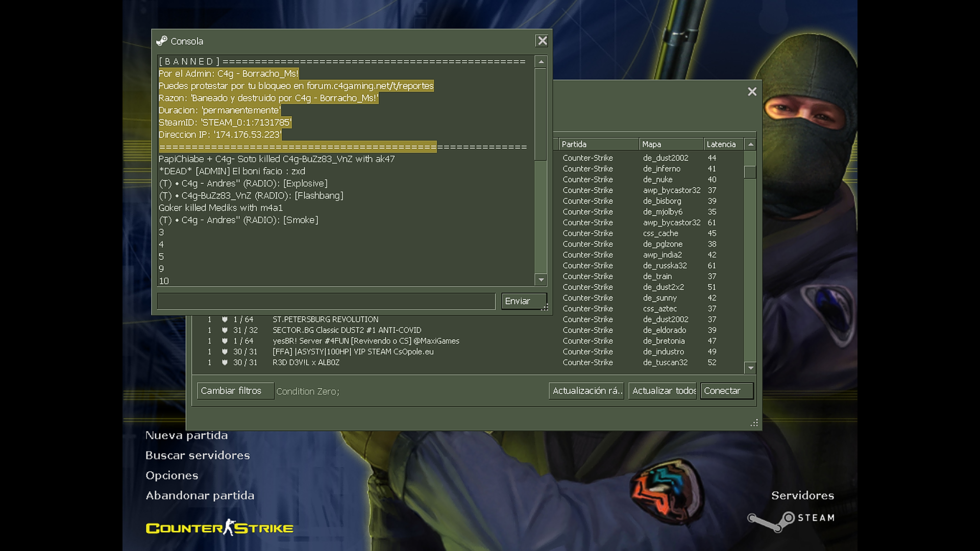Open Cambiar filtros

235,391
